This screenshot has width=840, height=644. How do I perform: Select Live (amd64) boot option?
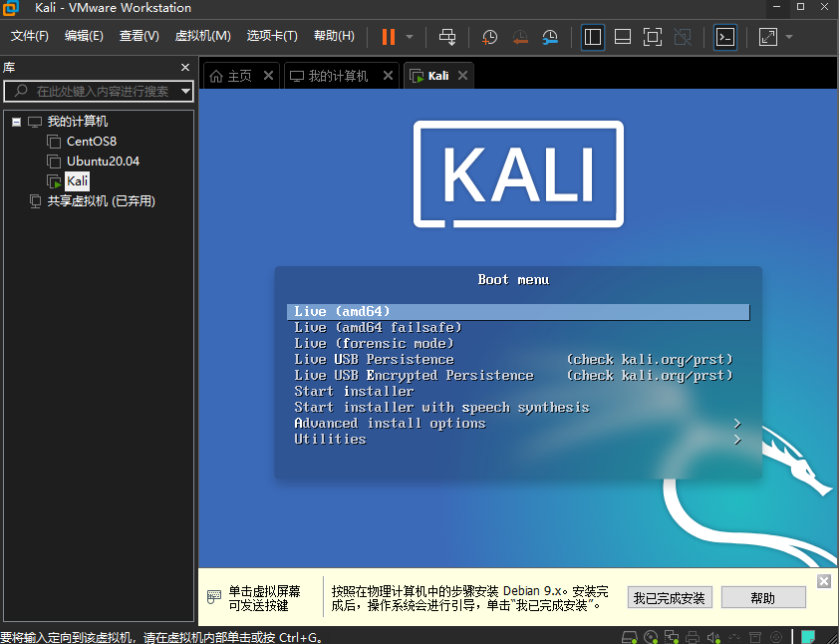point(518,312)
